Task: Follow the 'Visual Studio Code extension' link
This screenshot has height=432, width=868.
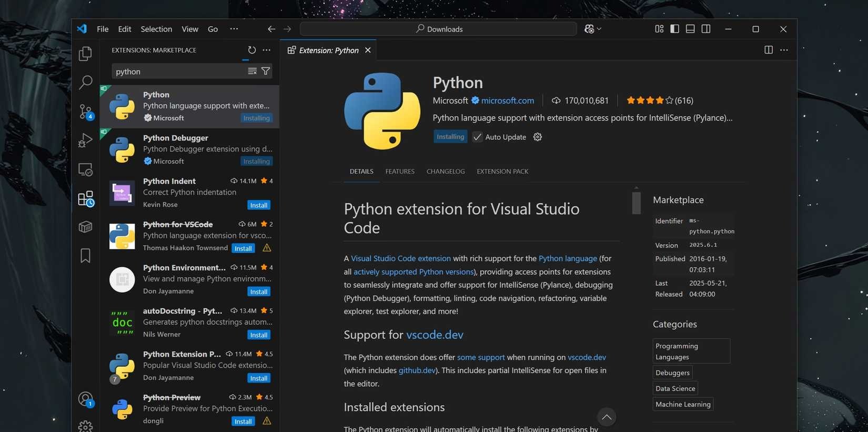Action: point(401,258)
